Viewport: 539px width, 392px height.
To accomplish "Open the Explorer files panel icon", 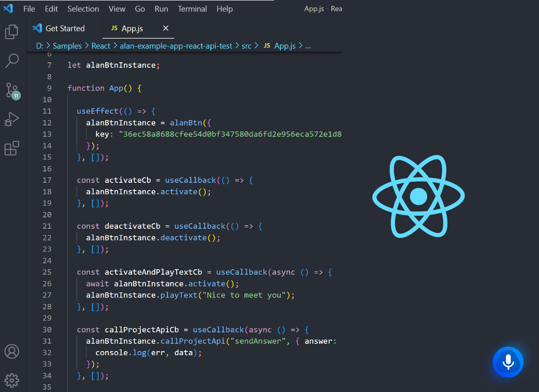I will coord(12,31).
